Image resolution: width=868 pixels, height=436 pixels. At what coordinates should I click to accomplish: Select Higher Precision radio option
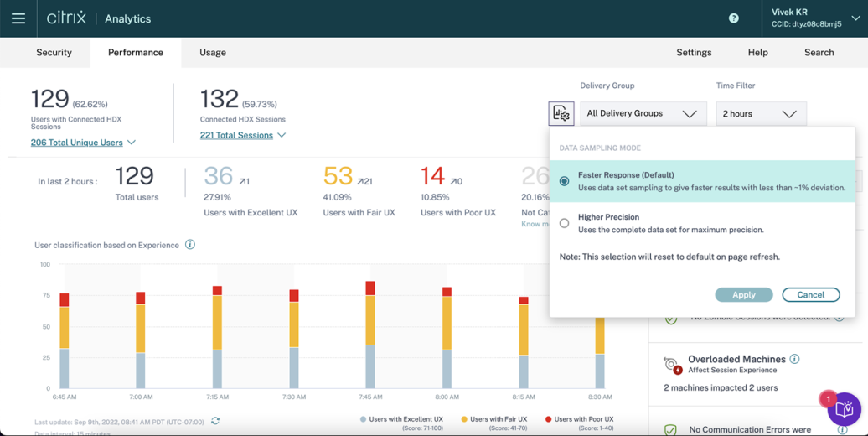(564, 223)
